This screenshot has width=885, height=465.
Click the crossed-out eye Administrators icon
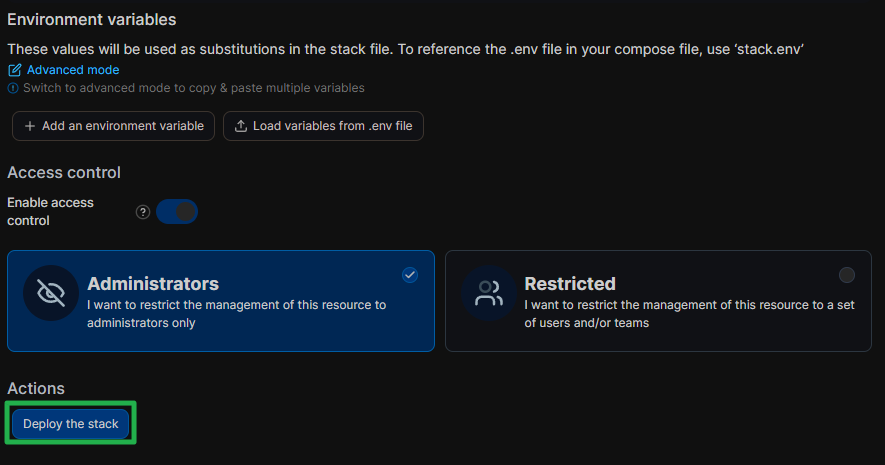(x=50, y=292)
